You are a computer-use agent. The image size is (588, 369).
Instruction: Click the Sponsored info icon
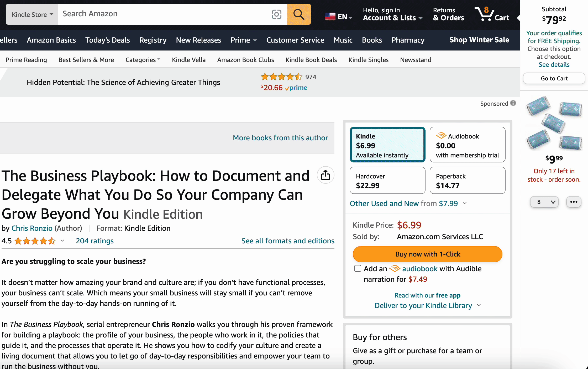[513, 103]
